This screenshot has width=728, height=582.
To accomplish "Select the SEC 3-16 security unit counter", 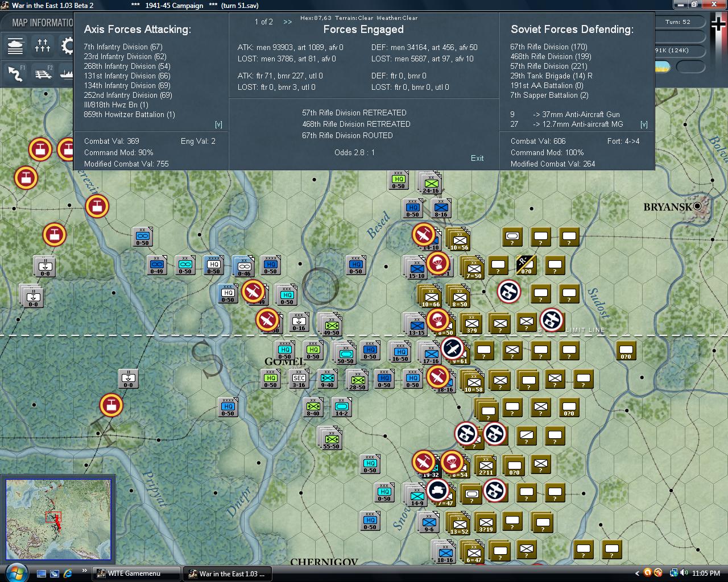I will (x=299, y=380).
